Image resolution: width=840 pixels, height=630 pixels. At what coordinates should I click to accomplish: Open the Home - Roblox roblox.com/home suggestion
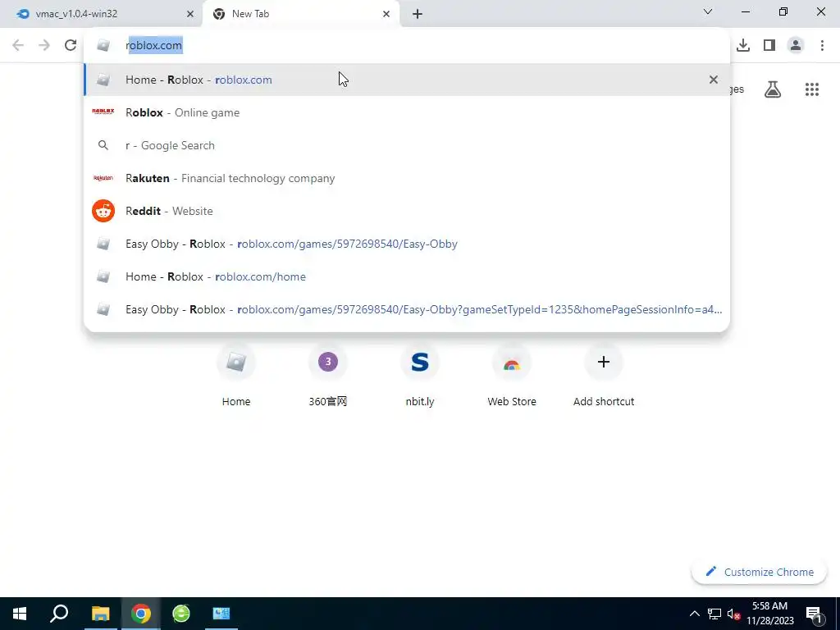[407, 276]
